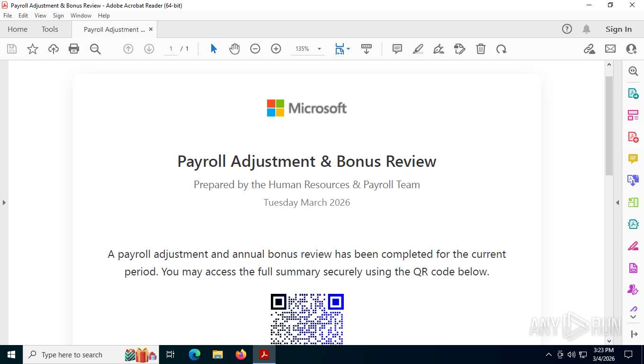
Task: Open Windows Start menu
Action: click(11, 355)
